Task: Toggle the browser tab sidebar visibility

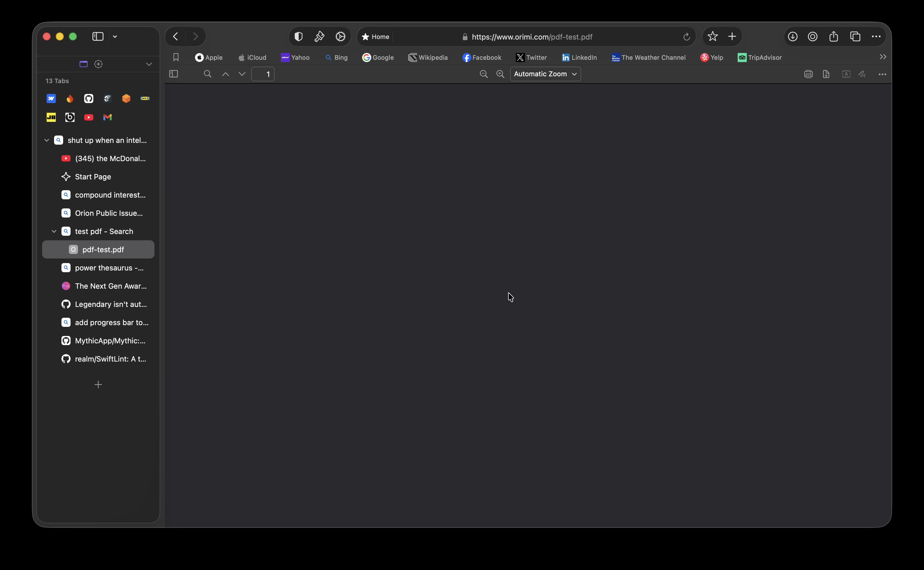Action: click(98, 36)
